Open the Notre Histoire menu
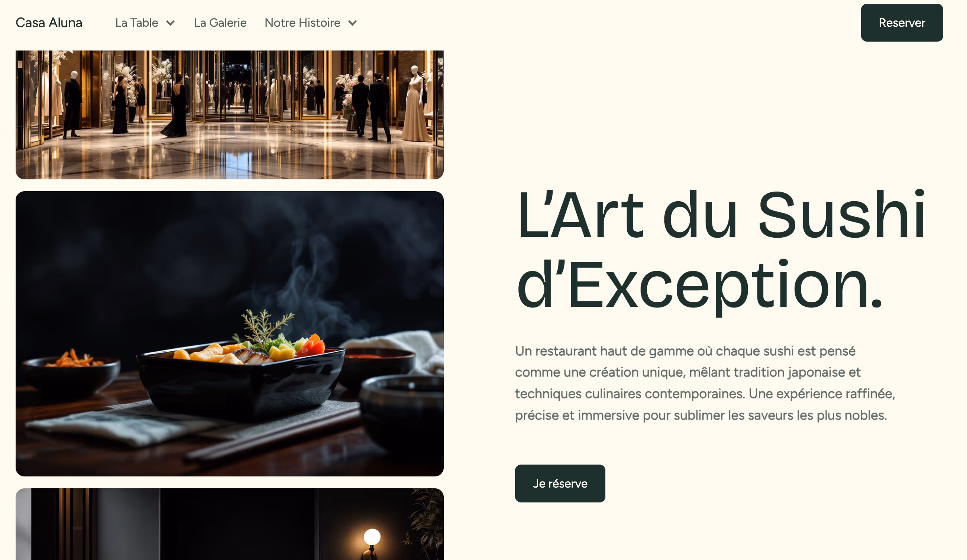Screen dimensions: 967x560 pos(311,23)
